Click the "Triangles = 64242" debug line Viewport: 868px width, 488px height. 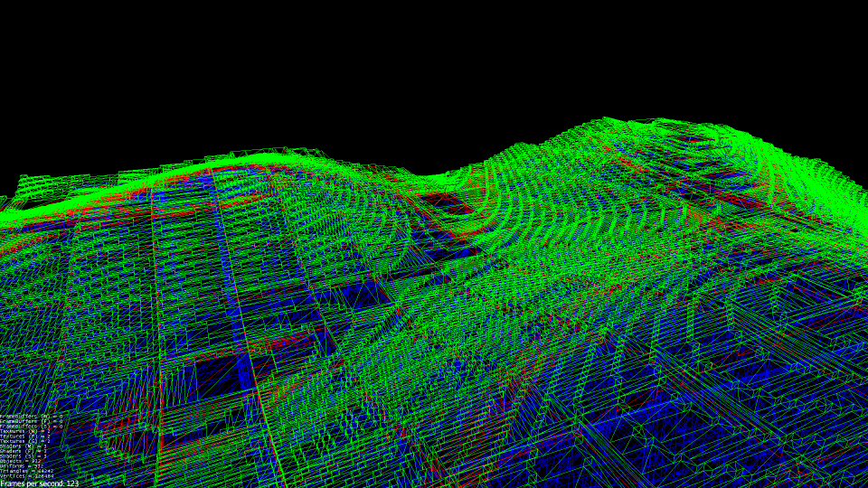(26, 471)
